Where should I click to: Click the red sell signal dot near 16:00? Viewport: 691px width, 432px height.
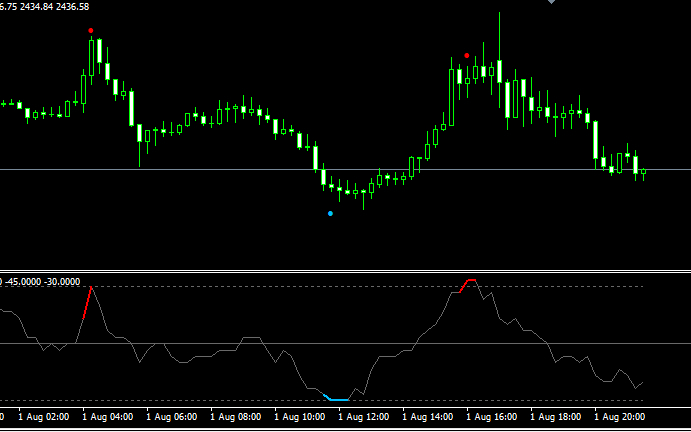[467, 56]
